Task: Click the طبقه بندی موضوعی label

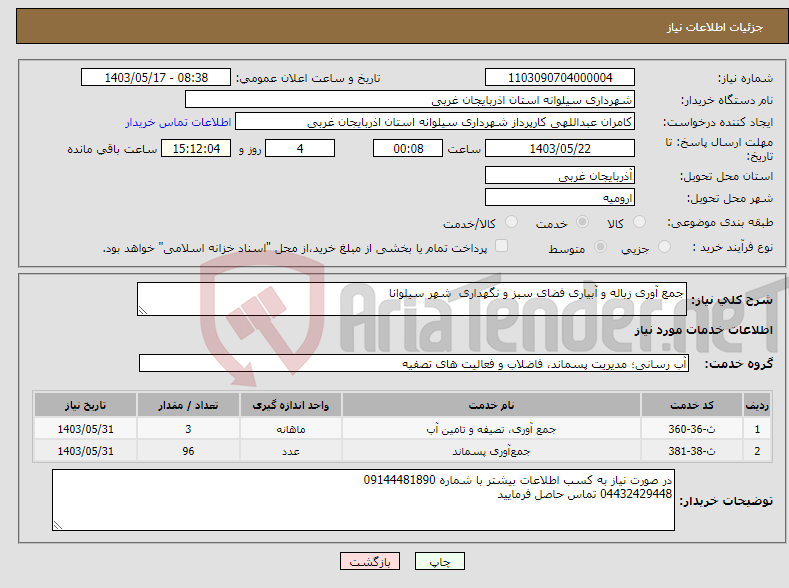Action: pos(720,222)
